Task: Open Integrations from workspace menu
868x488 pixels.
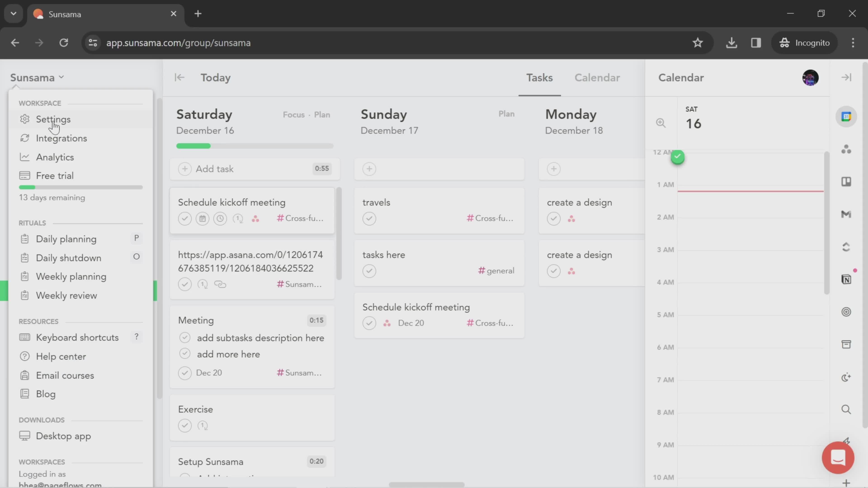Action: click(x=61, y=138)
